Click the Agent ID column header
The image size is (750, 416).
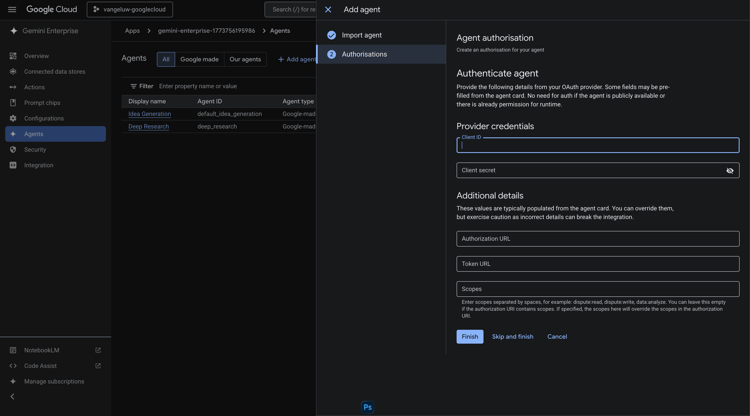(x=210, y=101)
